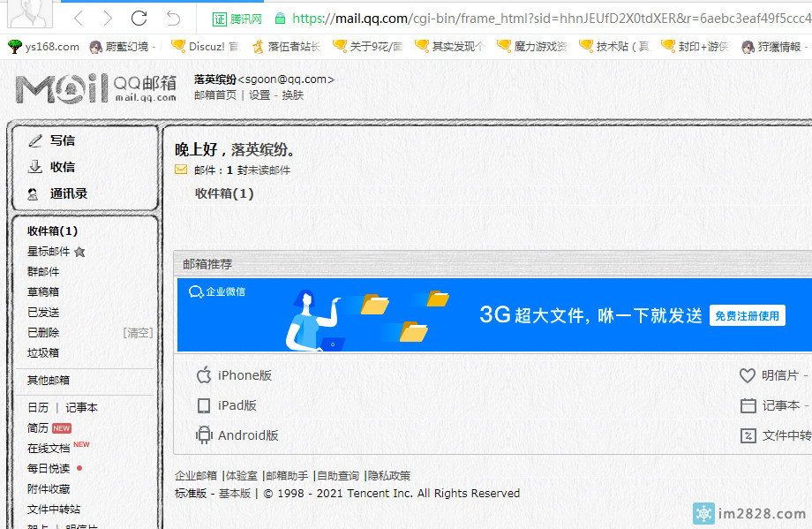Open 日历 calendar in the sidebar
Image resolution: width=812 pixels, height=529 pixels.
point(38,408)
